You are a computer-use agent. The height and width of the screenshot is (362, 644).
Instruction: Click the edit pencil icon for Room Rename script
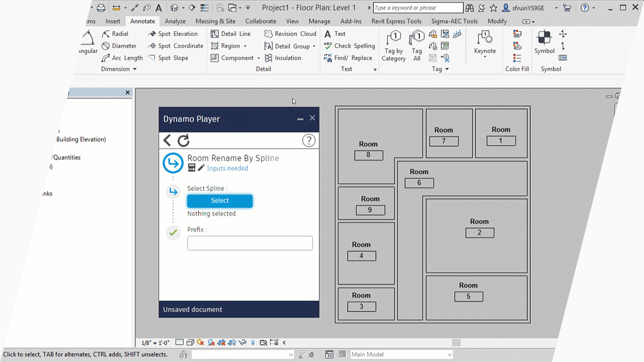coord(201,168)
